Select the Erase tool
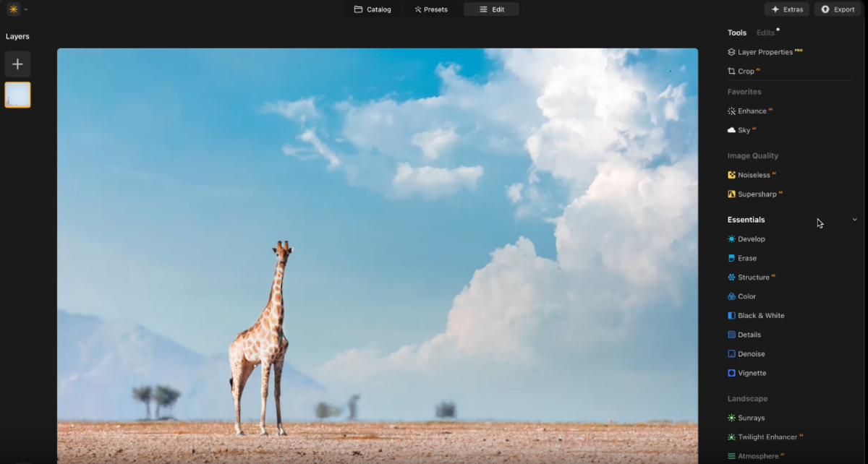The image size is (868, 464). coord(747,257)
